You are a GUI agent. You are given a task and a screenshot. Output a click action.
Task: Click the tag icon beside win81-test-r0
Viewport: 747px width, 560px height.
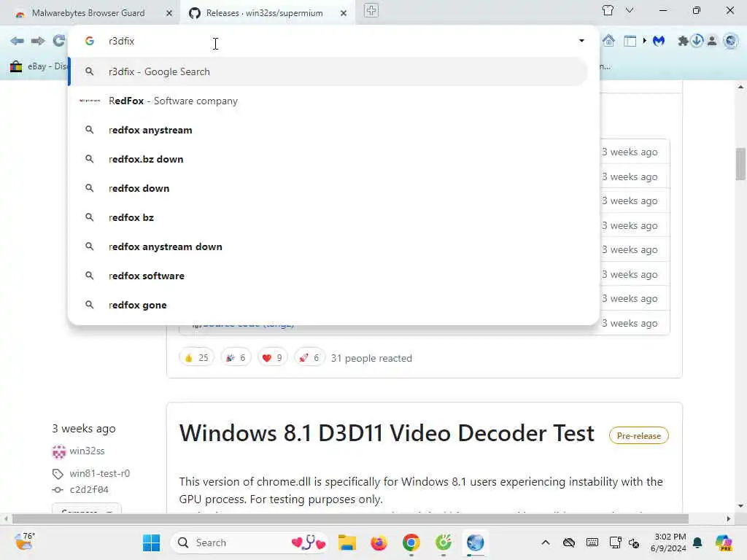(x=58, y=474)
